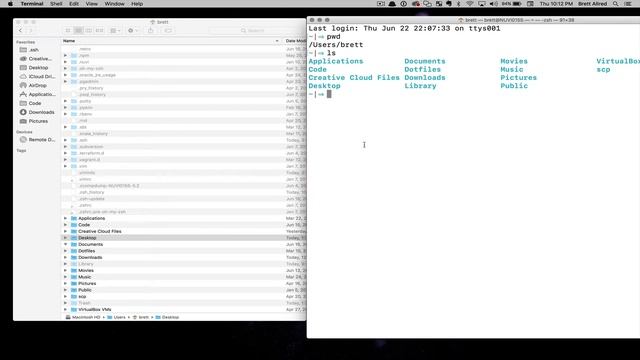Select the Pictures folder row in list
640x360 pixels.
pos(184,284)
